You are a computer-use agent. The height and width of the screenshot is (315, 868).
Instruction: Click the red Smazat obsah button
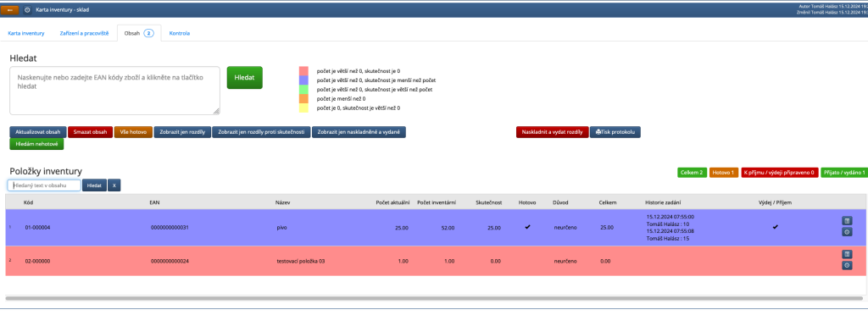point(90,132)
